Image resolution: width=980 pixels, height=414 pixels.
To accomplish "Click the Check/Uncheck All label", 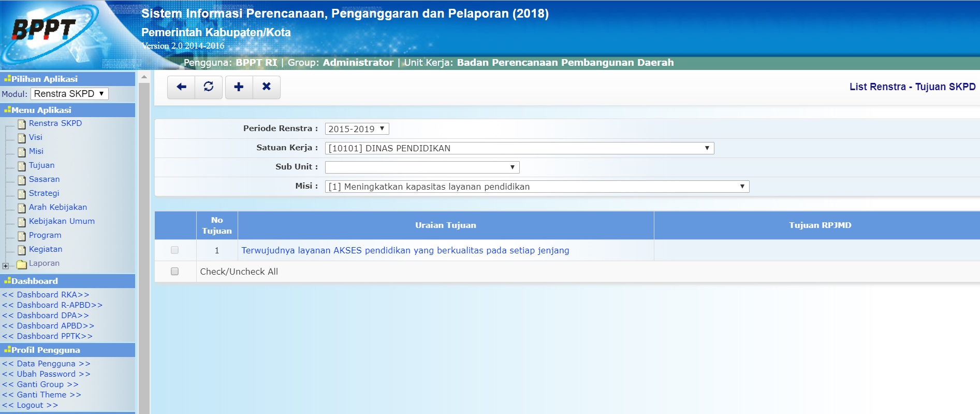I will pos(239,272).
